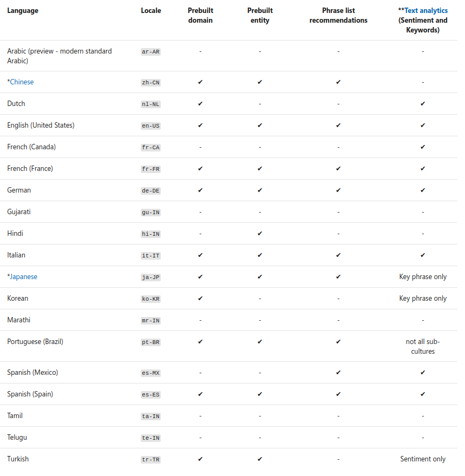Click the Prebuilt entity column header
Image resolution: width=465 pixels, height=476 pixels.
coord(260,16)
